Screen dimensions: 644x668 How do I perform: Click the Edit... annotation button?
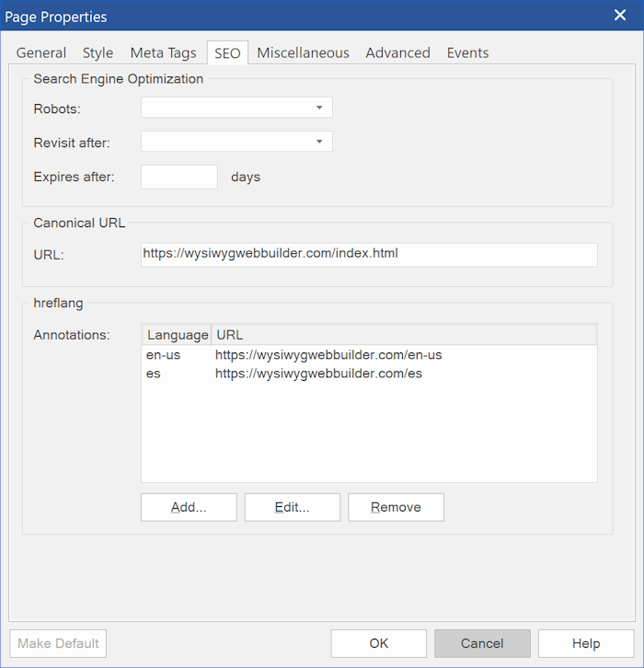coord(293,507)
